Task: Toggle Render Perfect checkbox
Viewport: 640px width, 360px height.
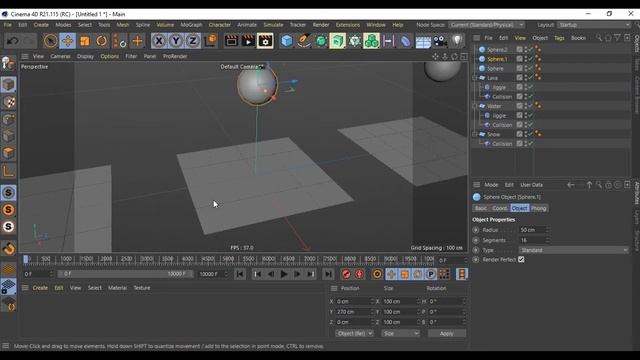Action: point(521,260)
